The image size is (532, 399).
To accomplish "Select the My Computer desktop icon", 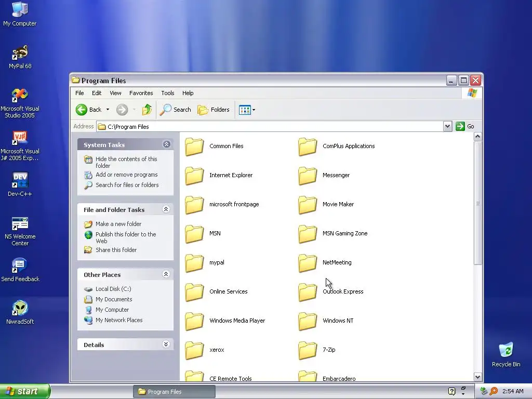I will pyautogui.click(x=20, y=14).
